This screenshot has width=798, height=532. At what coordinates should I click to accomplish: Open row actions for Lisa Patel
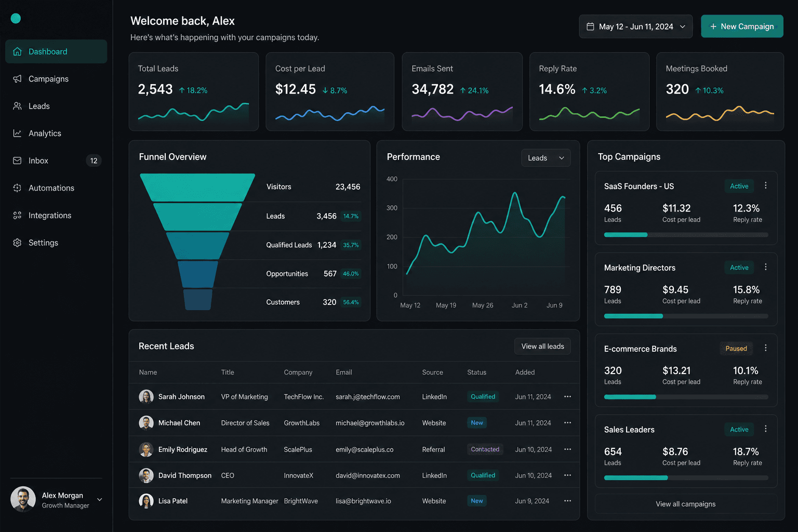click(567, 501)
